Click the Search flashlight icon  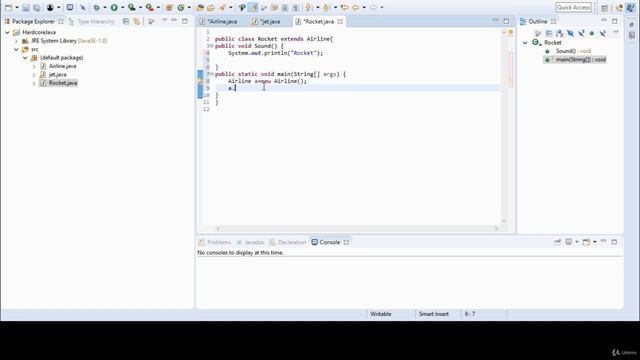point(222,7)
